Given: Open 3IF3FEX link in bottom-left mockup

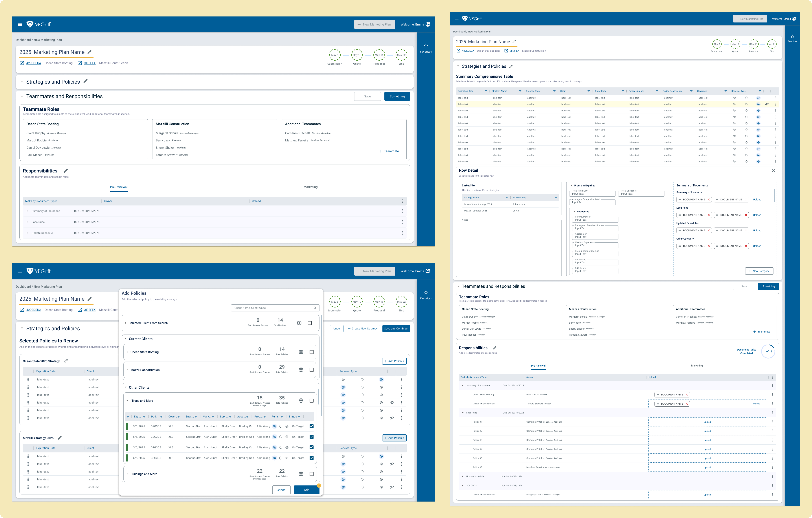Looking at the screenshot, I should pos(90,310).
